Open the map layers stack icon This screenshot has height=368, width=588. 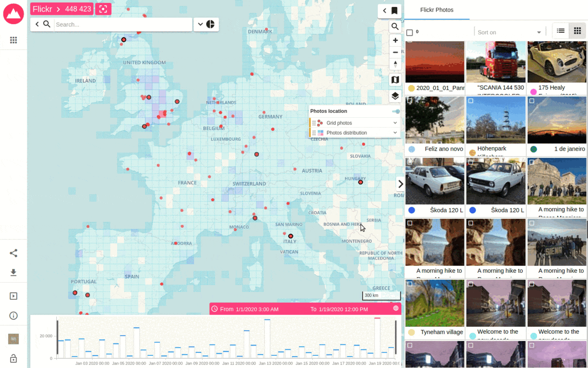pyautogui.click(x=395, y=96)
